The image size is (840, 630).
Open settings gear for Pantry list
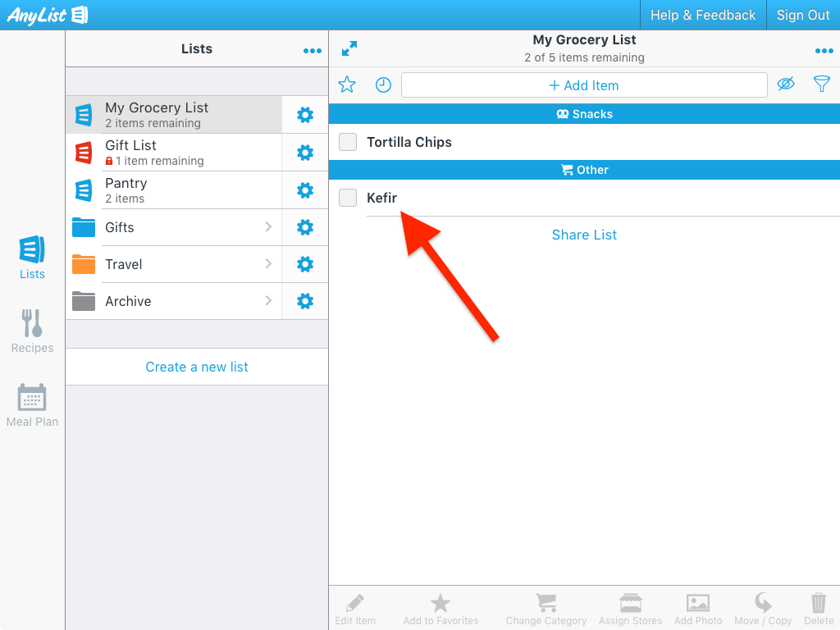[x=305, y=190]
